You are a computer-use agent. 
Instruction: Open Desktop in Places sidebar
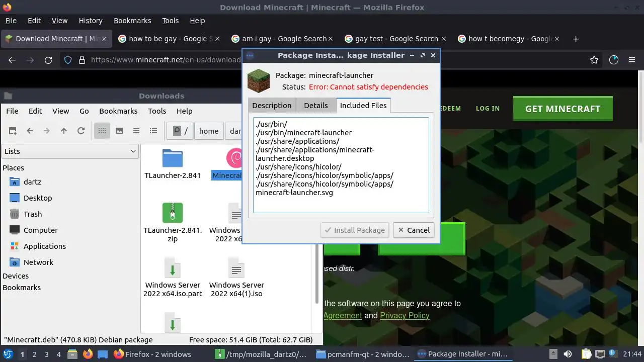[37, 198]
